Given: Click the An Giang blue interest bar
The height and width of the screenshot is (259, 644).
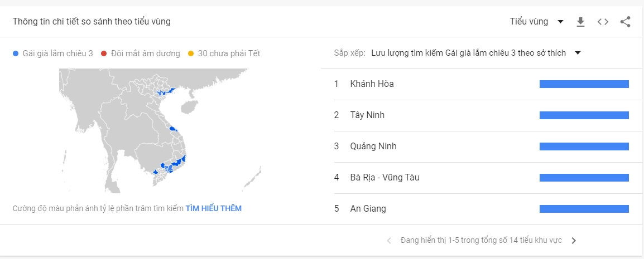Looking at the screenshot, I should click(x=584, y=209).
